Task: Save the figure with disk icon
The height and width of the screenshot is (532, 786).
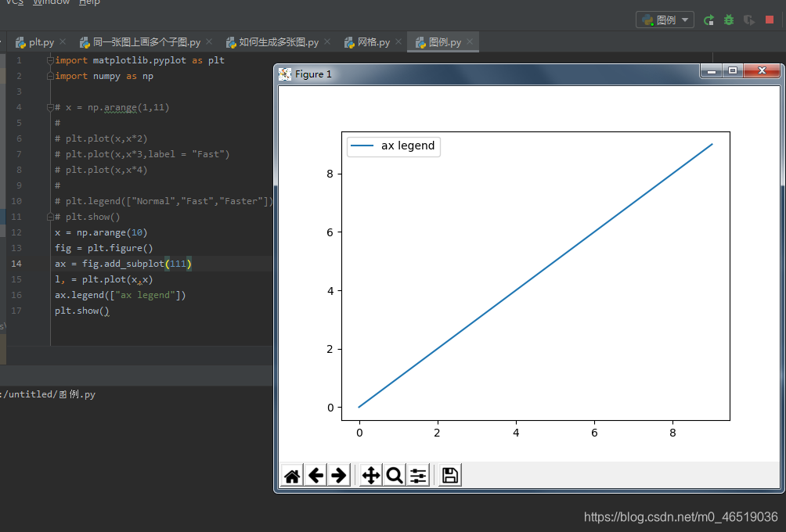Action: (450, 476)
